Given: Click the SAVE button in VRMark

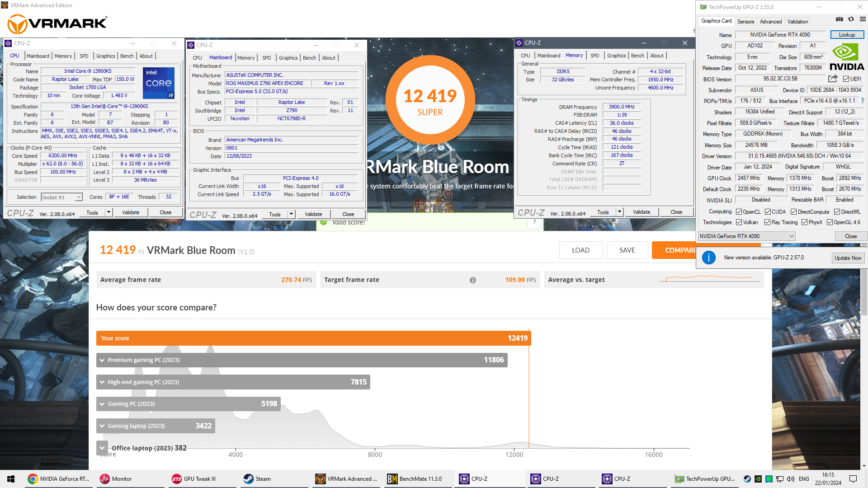Looking at the screenshot, I should click(x=627, y=250).
